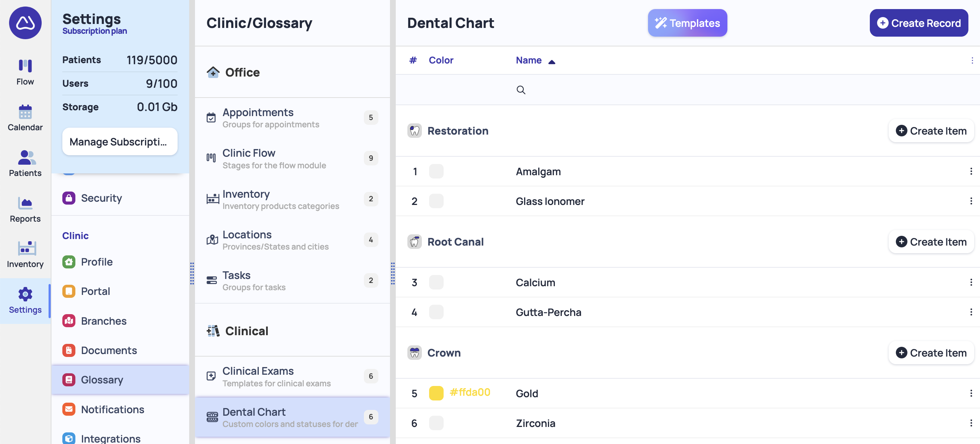Image resolution: width=980 pixels, height=444 pixels.
Task: Open options menu for Gold row
Action: (971, 393)
